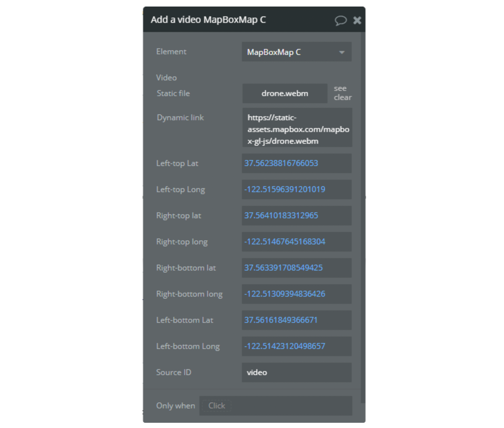Click the Left-bottom Lat value field
The width and height of the screenshot is (504, 428).
click(x=296, y=320)
